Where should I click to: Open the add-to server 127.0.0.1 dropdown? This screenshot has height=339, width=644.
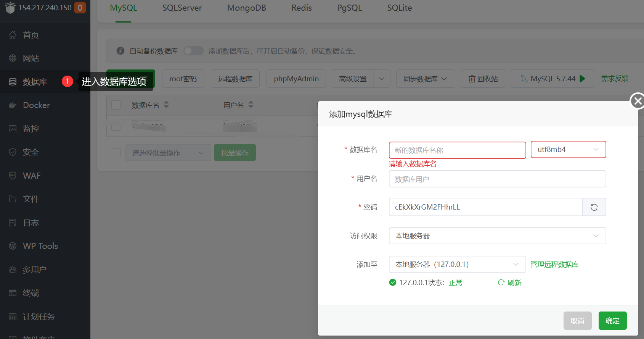tap(457, 265)
